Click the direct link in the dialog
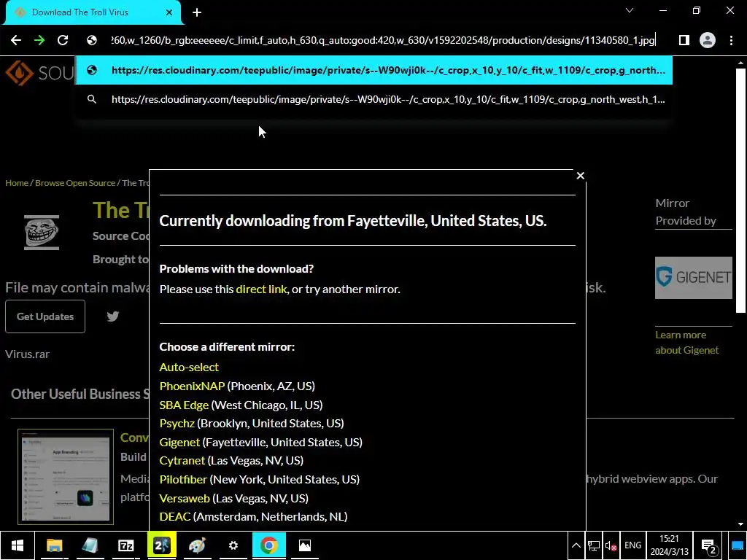This screenshot has height=560, width=747. tap(261, 289)
